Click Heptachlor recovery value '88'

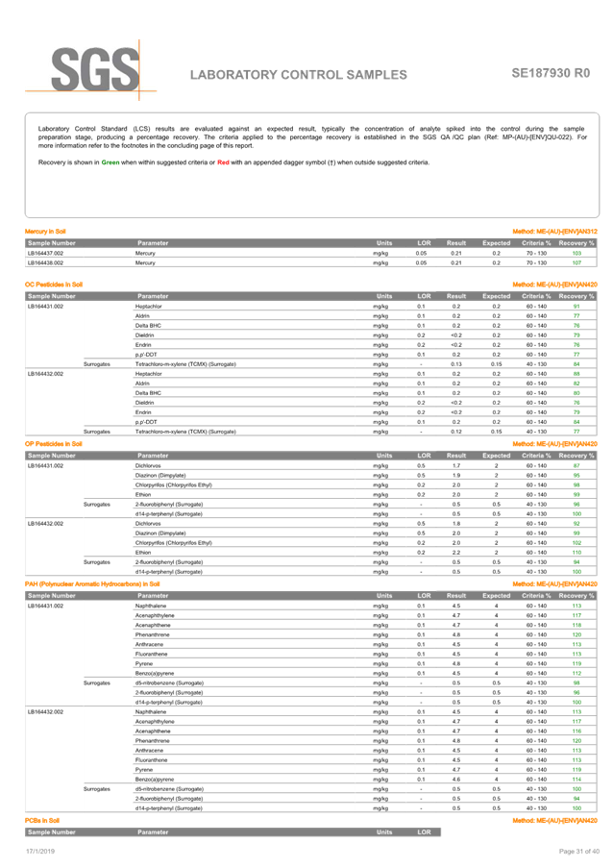point(576,374)
